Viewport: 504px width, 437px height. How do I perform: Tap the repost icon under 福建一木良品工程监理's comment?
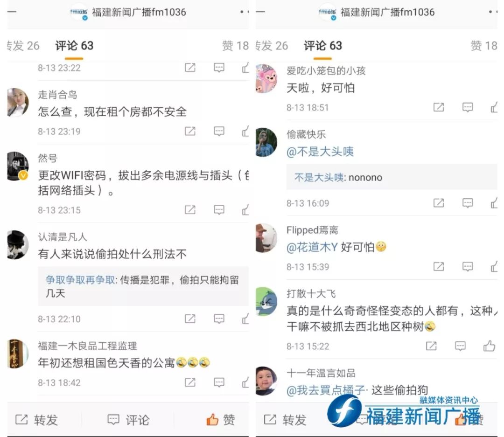[190, 382]
